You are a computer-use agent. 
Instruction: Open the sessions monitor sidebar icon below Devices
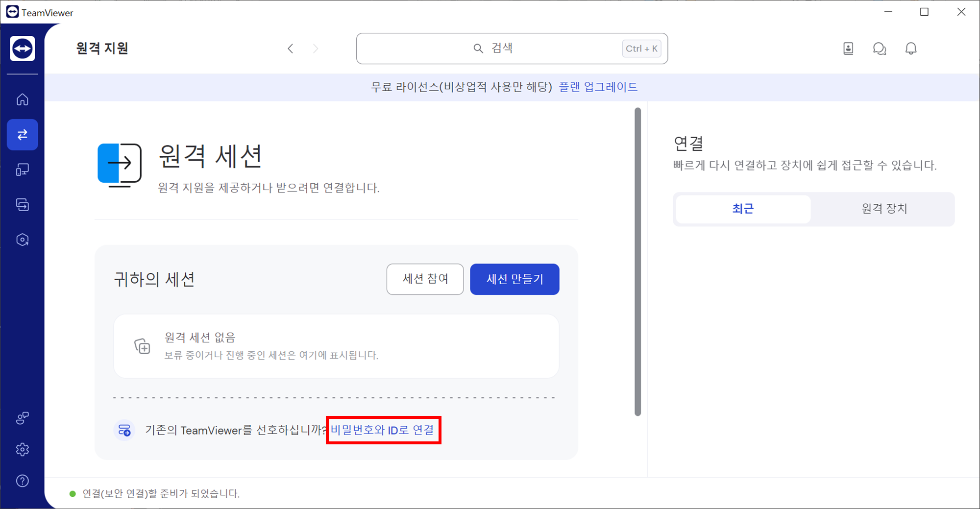[23, 205]
